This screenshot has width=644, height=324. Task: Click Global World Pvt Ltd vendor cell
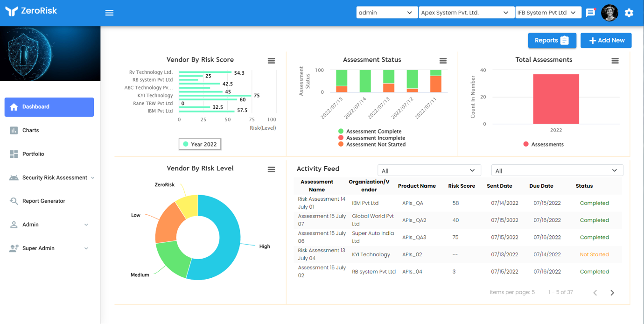pyautogui.click(x=373, y=220)
